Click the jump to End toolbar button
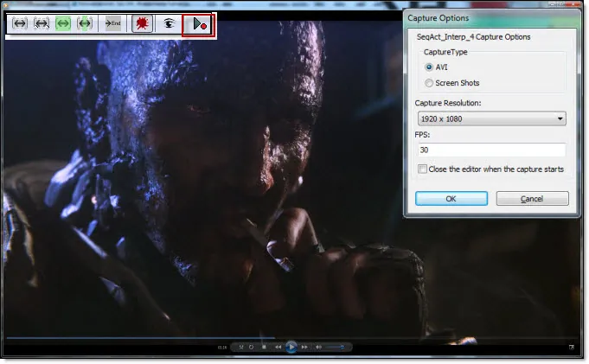 click(112, 23)
